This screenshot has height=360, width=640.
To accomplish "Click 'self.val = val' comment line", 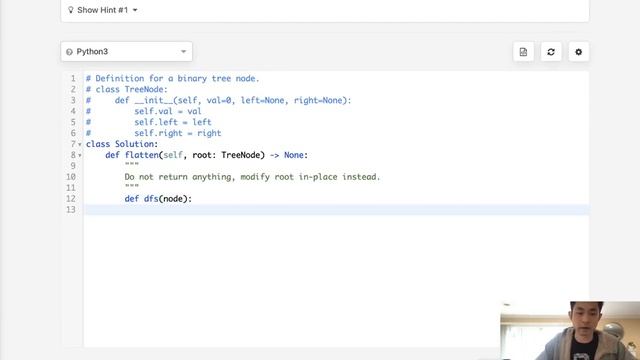I will [168, 111].
